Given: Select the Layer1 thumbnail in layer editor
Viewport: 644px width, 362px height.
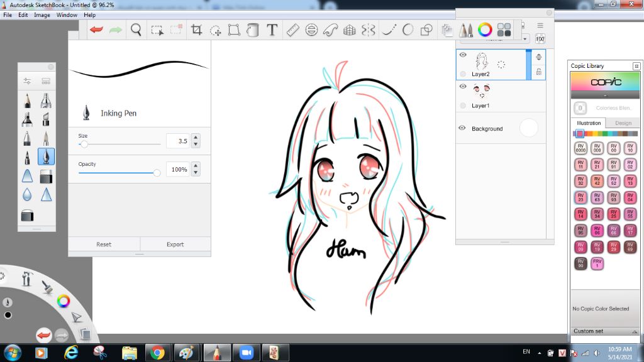Looking at the screenshot, I should click(481, 90).
